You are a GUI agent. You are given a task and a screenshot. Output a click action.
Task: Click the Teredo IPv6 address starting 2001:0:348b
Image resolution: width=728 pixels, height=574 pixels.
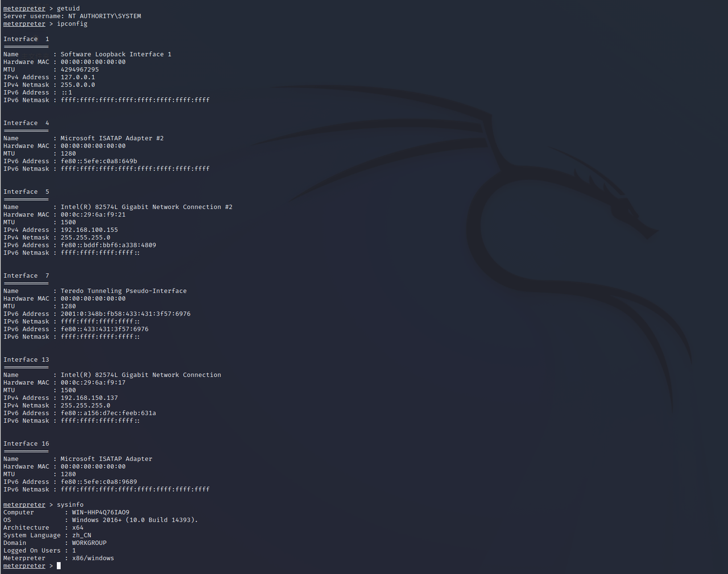(126, 314)
